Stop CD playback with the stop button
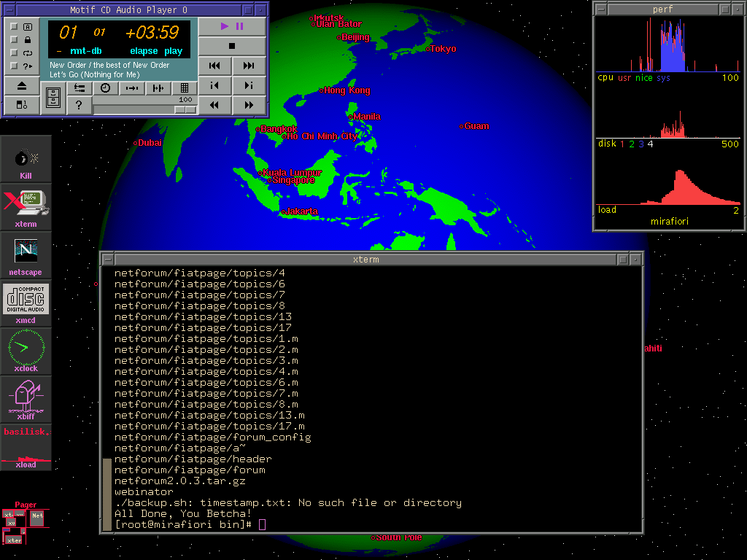The width and height of the screenshot is (747, 560). (x=232, y=46)
